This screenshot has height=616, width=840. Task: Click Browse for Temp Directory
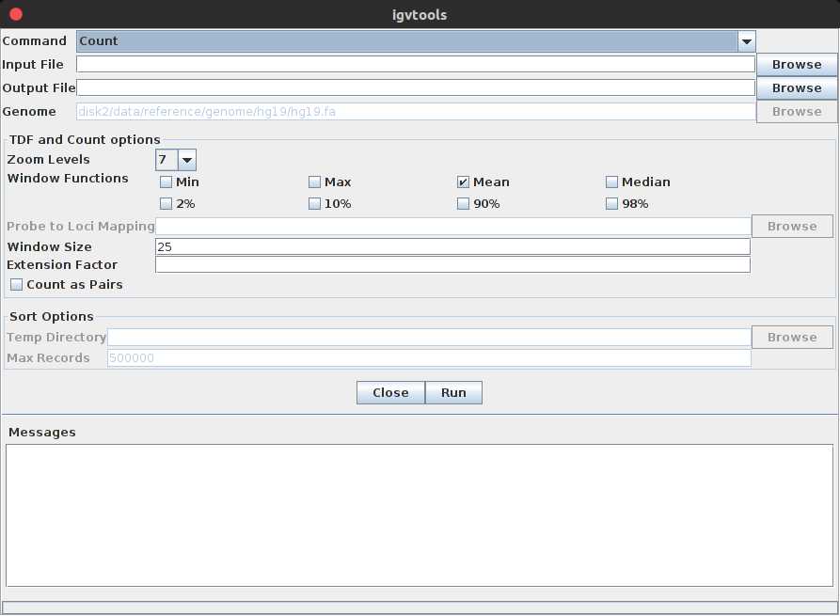click(792, 338)
